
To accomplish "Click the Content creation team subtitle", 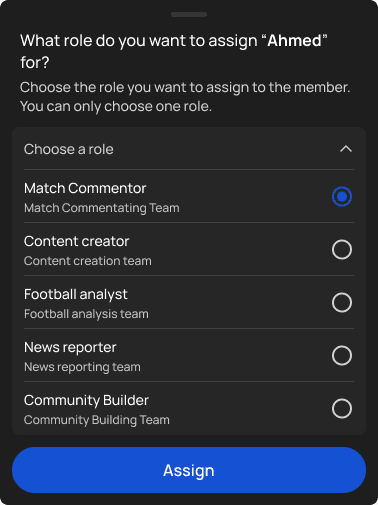I will (x=88, y=261).
